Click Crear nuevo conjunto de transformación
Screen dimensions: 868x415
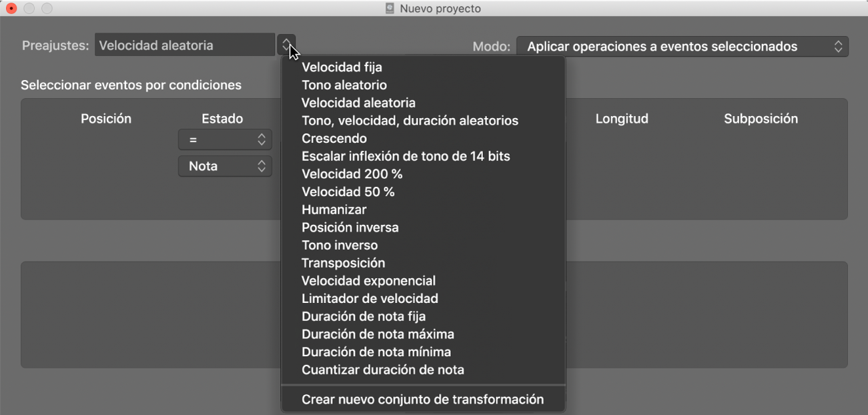pyautogui.click(x=422, y=400)
